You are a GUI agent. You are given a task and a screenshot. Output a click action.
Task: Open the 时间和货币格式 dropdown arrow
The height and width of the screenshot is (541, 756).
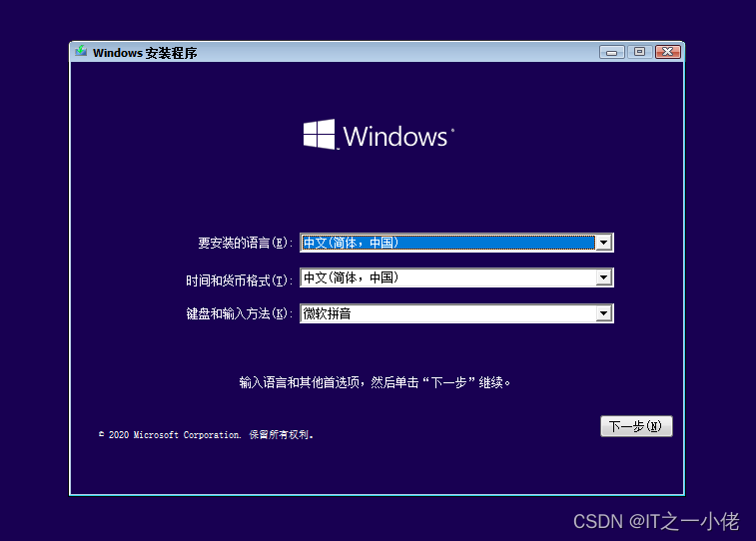coord(603,277)
